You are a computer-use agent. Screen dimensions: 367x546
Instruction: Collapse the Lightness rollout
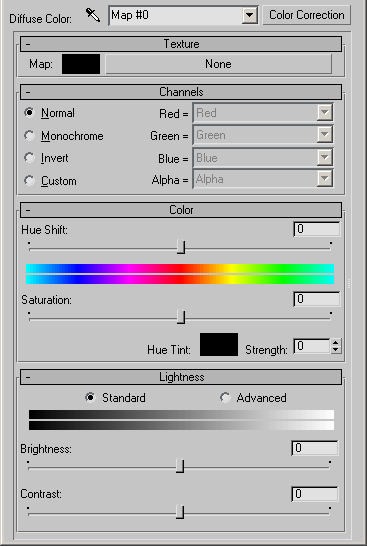pyautogui.click(x=181, y=377)
